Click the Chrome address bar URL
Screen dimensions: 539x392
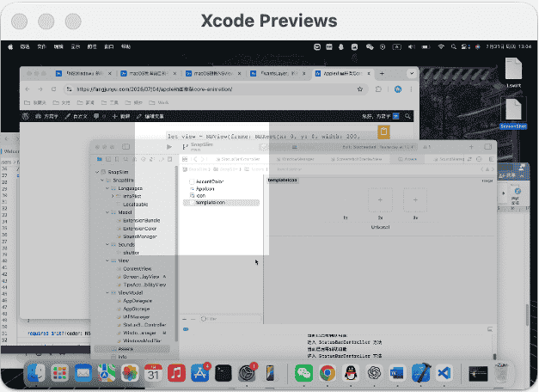tap(155, 89)
